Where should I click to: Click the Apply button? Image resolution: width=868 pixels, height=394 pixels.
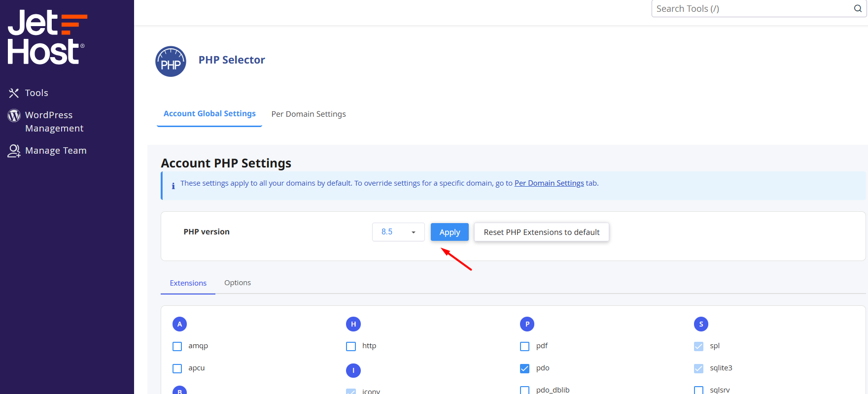(x=450, y=232)
